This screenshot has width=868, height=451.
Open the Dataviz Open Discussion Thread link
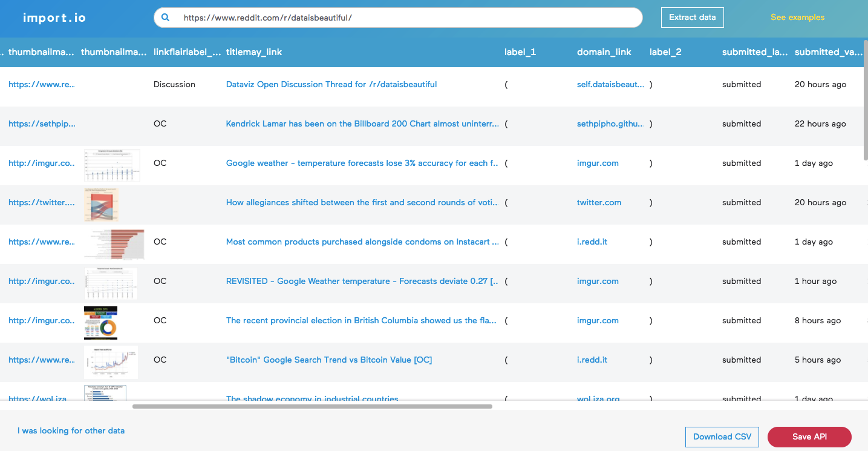pyautogui.click(x=331, y=85)
